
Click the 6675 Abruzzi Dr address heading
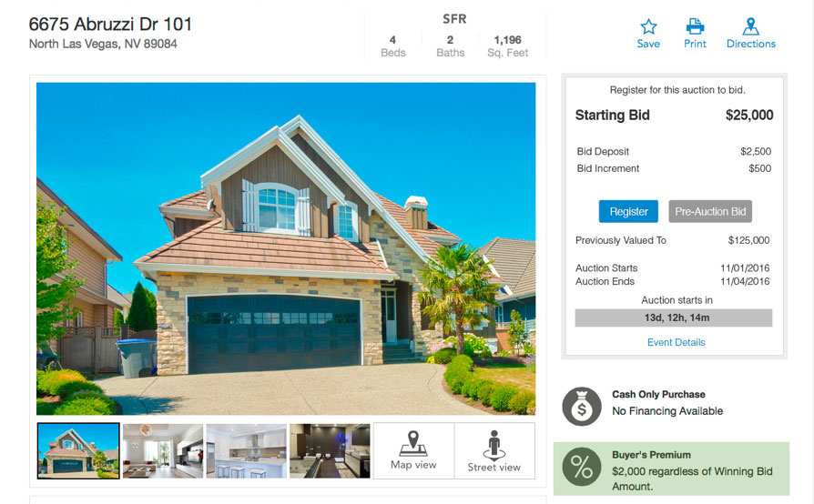(110, 25)
